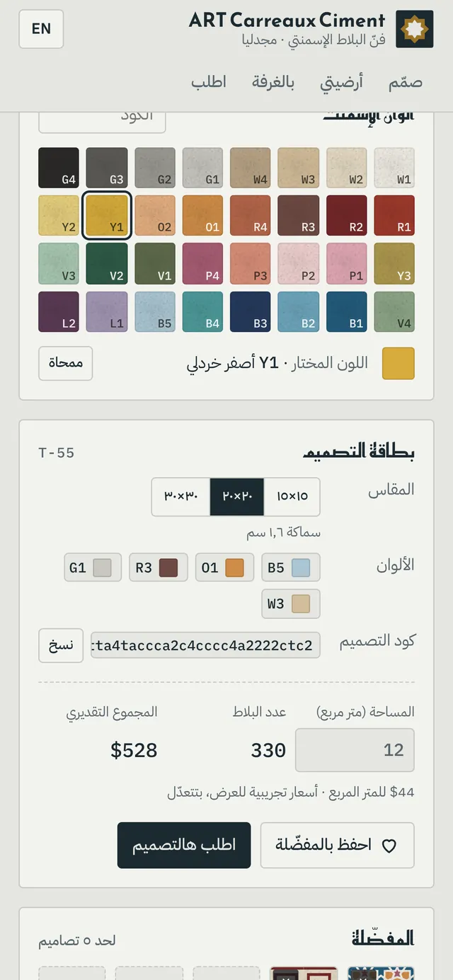Viewport: 453px width, 980px height.
Task: Copy design code with نسخ button
Action: pyautogui.click(x=61, y=645)
